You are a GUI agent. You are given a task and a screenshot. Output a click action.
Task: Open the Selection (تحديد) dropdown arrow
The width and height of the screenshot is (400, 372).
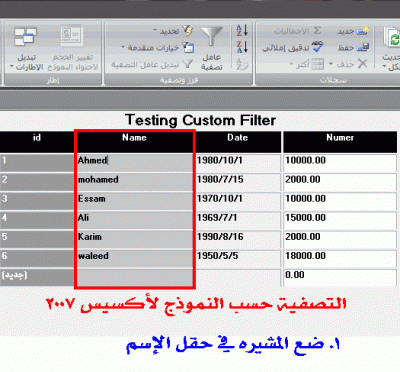click(155, 31)
